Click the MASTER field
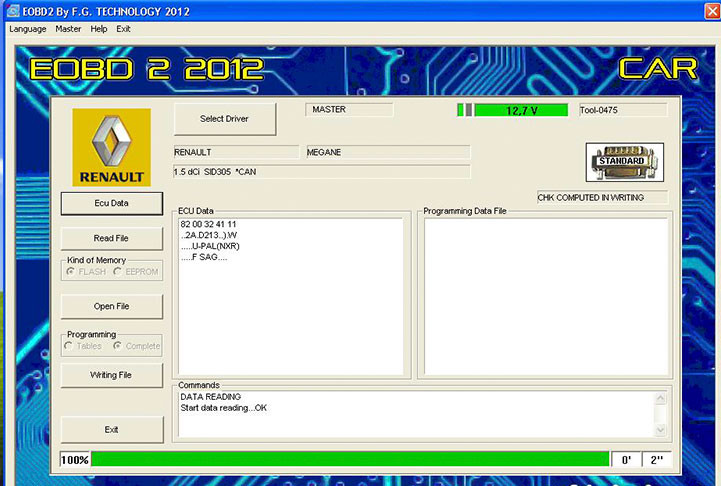 349,109
